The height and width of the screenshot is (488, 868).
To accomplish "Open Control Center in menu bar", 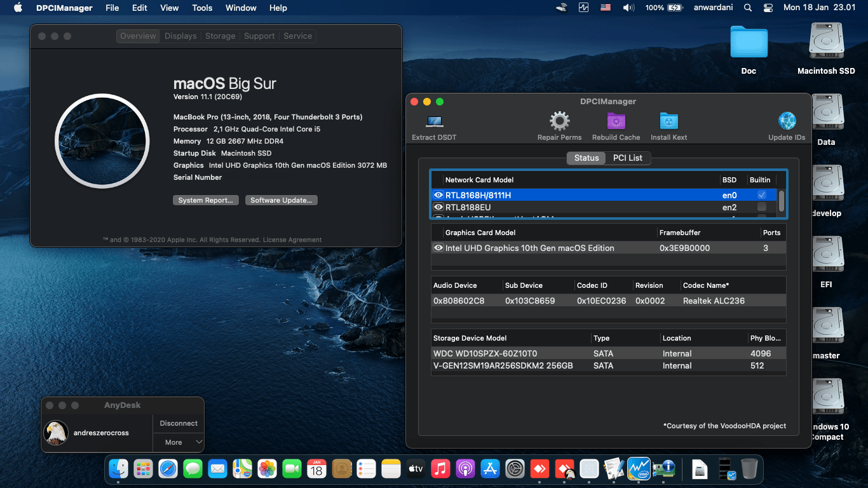I will tap(768, 8).
